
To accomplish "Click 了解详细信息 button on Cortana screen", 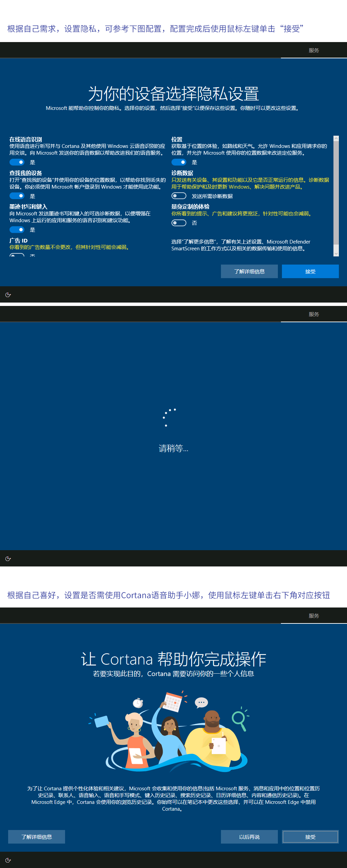I will [x=37, y=837].
